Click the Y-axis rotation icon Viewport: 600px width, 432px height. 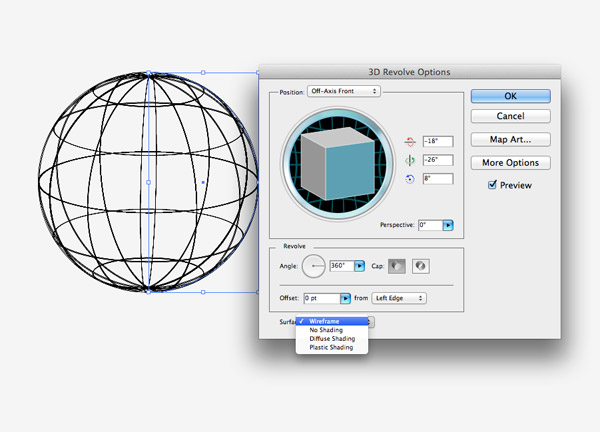408,160
